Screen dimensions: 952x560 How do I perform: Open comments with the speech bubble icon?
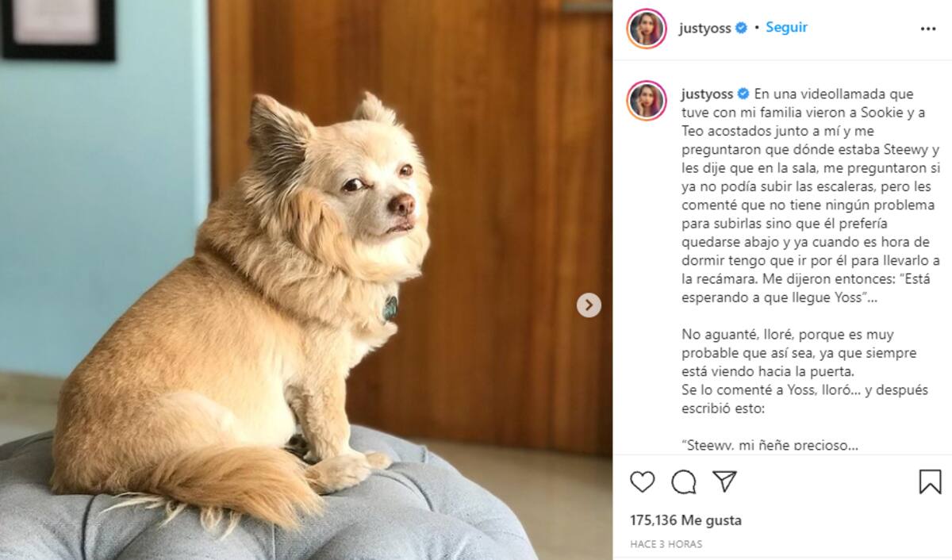click(x=684, y=481)
